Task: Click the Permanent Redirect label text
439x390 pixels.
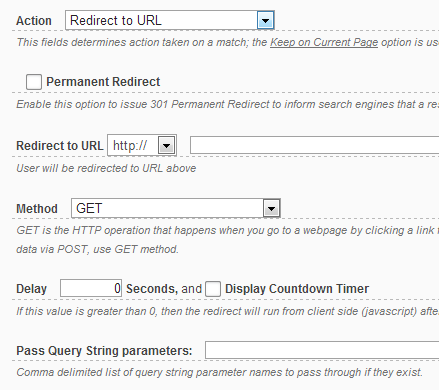Action: [103, 82]
